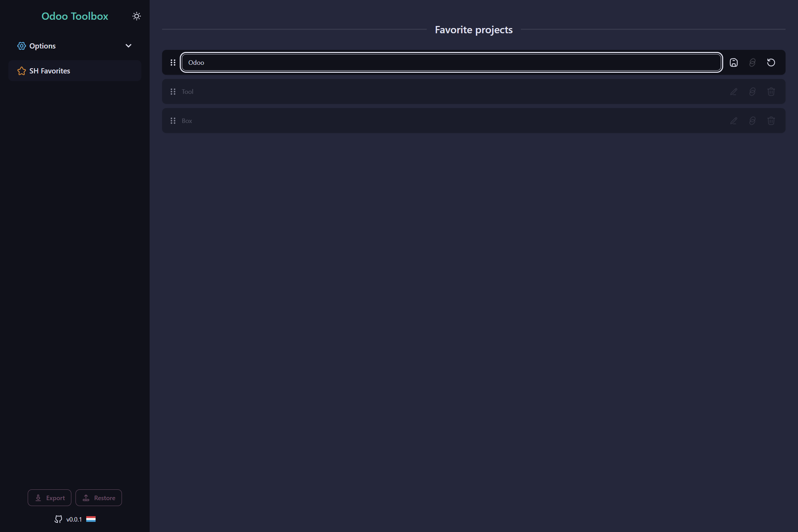Rename the Tool project using the pencil icon
This screenshot has height=532, width=798.
(x=733, y=91)
